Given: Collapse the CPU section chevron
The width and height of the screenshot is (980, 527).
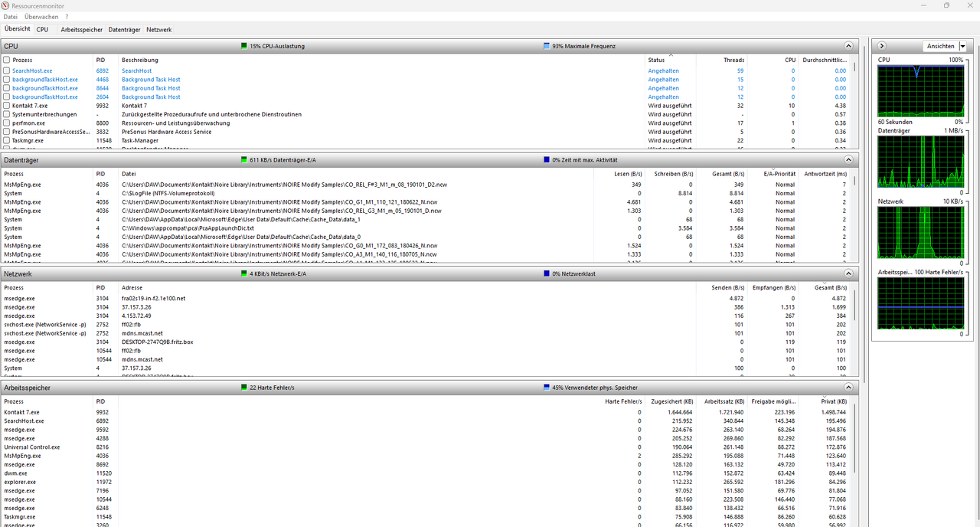Looking at the screenshot, I should pyautogui.click(x=848, y=46).
